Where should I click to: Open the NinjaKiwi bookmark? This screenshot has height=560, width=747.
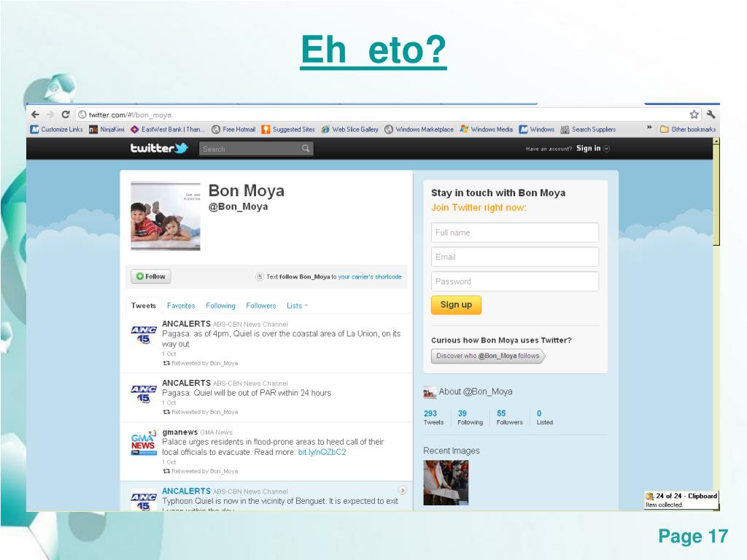click(x=107, y=129)
